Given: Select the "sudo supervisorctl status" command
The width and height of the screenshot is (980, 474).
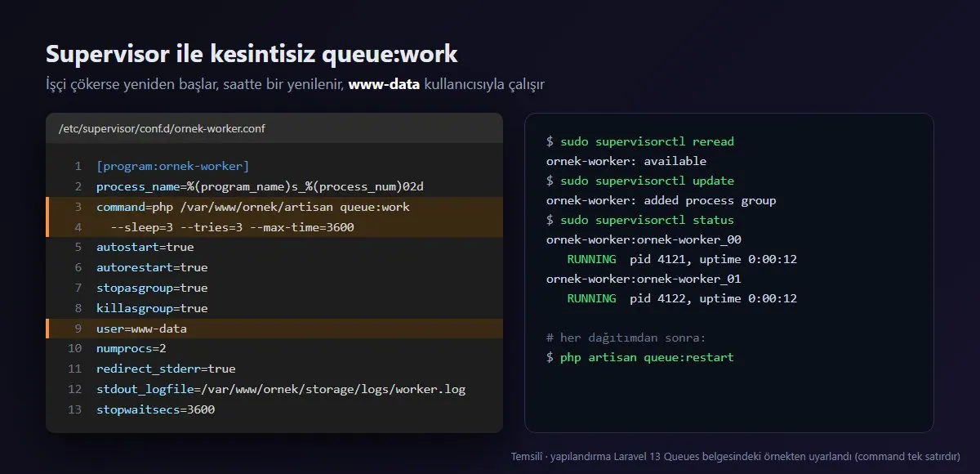Looking at the screenshot, I should pos(647,221).
